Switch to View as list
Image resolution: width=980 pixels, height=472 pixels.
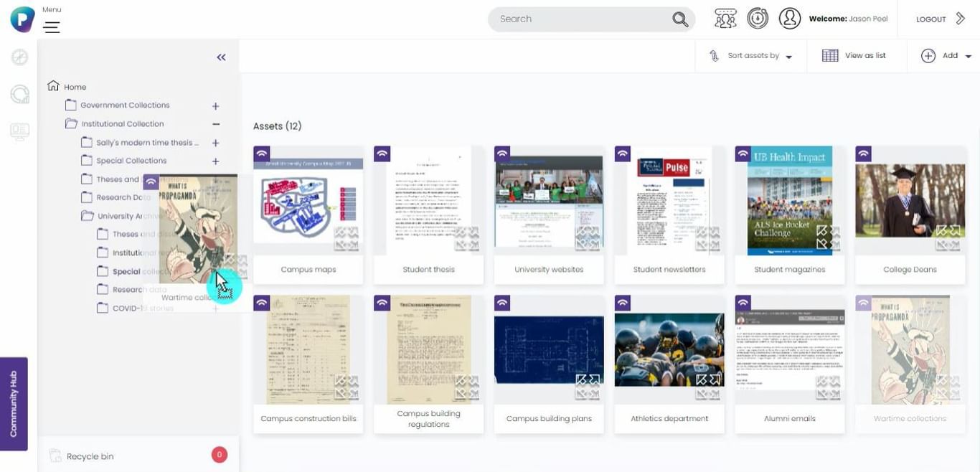point(854,56)
